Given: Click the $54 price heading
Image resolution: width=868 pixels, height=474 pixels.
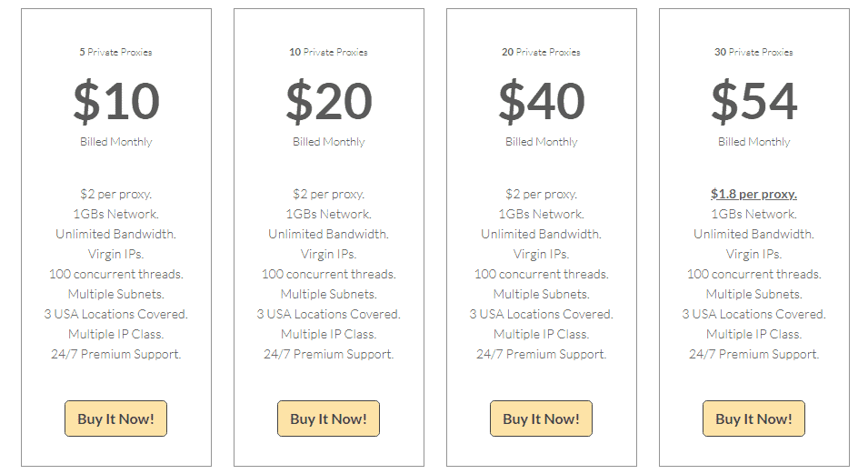Looking at the screenshot, I should 754,101.
